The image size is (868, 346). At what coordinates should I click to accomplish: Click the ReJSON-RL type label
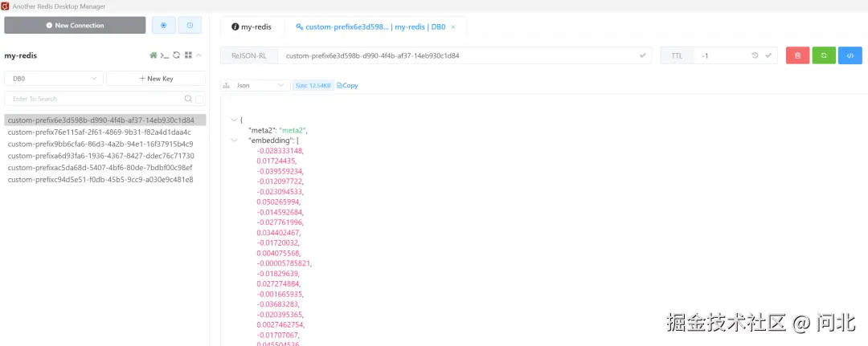point(248,55)
